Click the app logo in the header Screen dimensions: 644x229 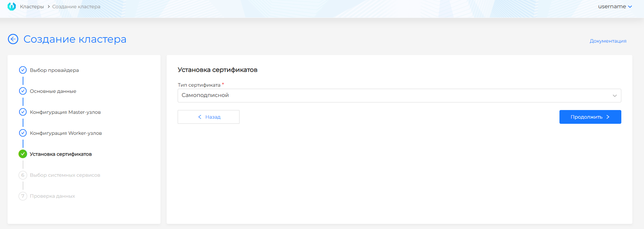pos(12,7)
